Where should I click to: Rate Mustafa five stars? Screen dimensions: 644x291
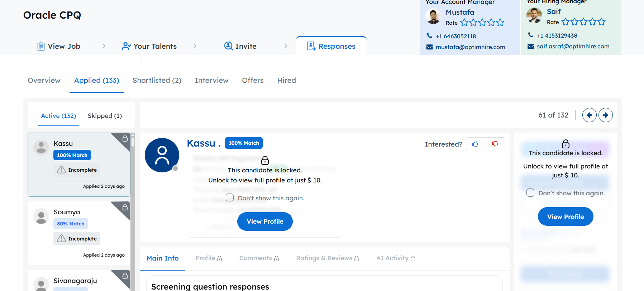(x=500, y=23)
